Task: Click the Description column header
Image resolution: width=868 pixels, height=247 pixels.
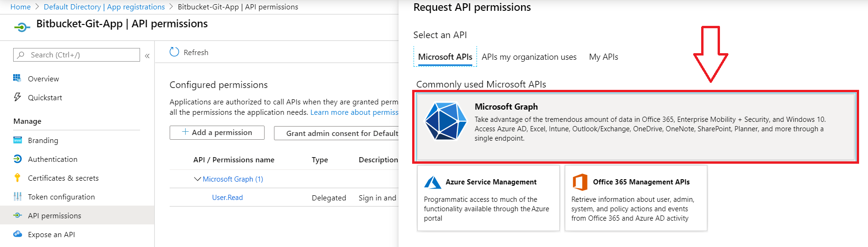Action: tap(378, 159)
